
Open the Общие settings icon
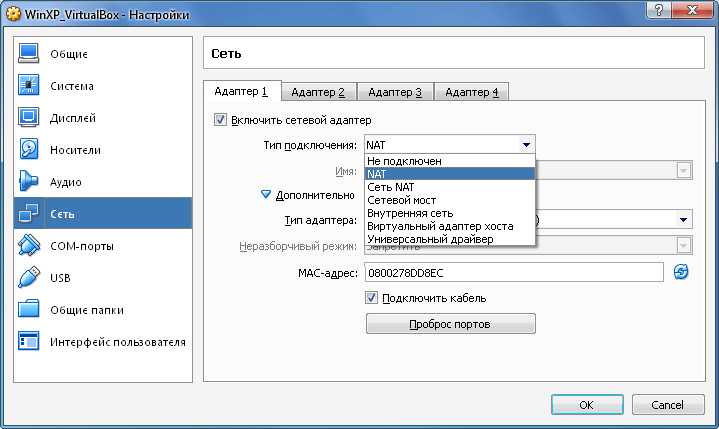coord(28,54)
